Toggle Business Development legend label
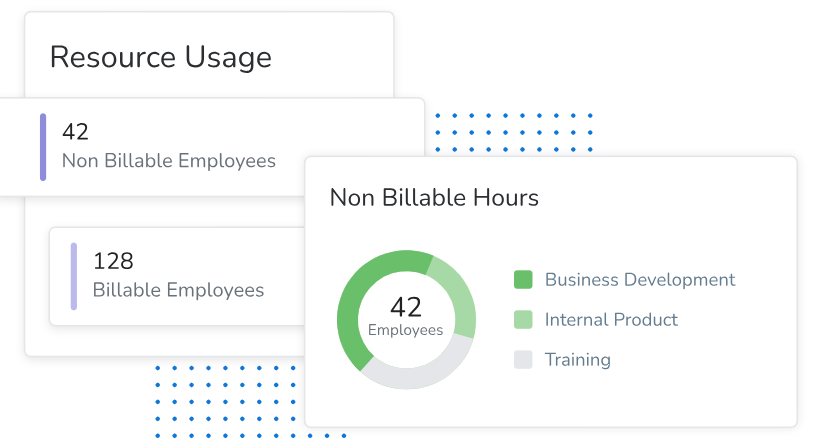The width and height of the screenshot is (820, 448). (x=640, y=280)
